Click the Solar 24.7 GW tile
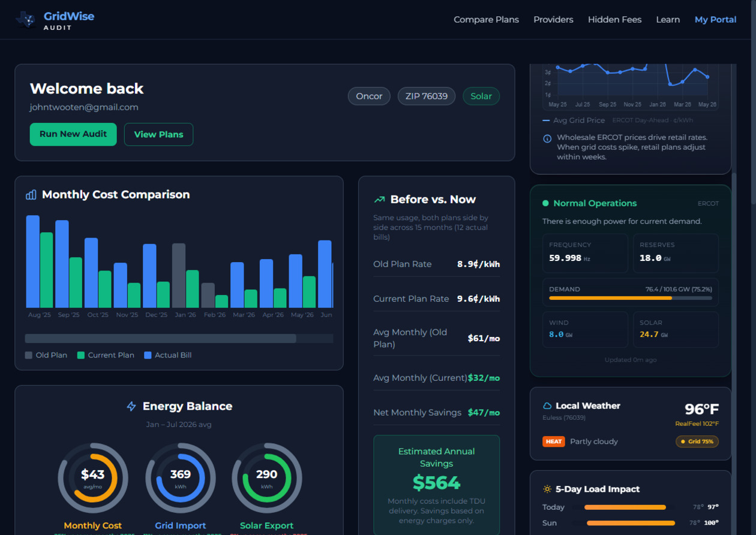756x535 pixels. 676,329
